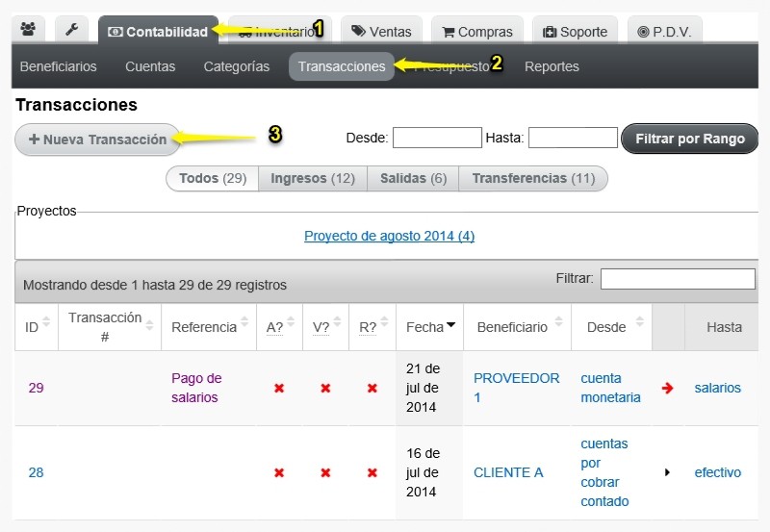Sort by Transacción # column
The width and height of the screenshot is (770, 532).
[x=110, y=327]
